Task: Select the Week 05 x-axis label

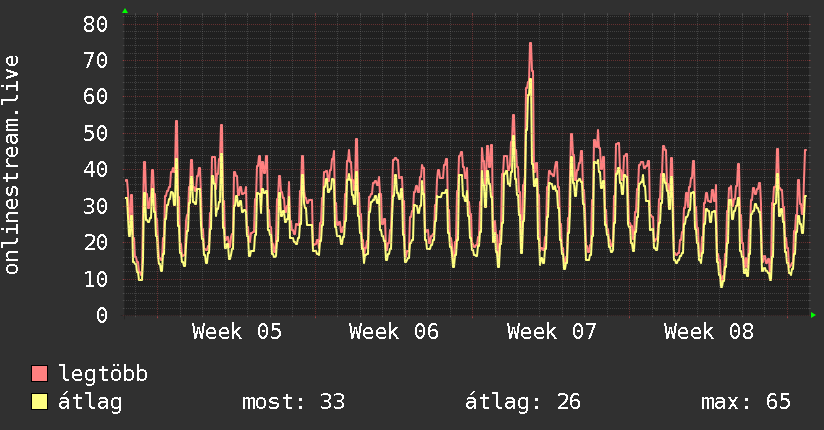Action: coord(237,332)
